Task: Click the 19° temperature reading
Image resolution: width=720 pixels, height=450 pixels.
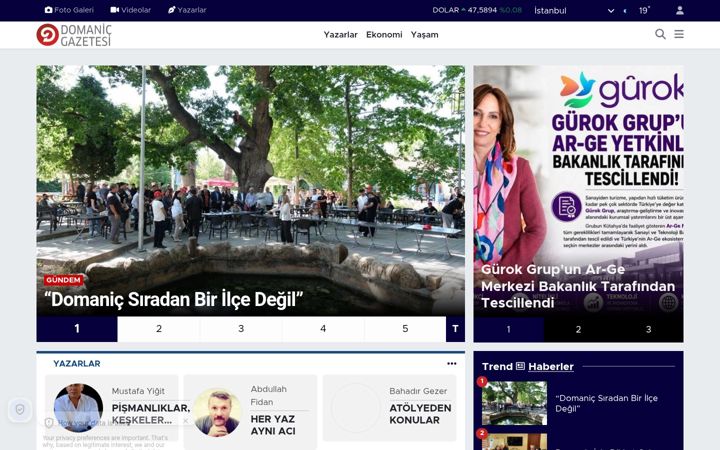Action: 644,11
